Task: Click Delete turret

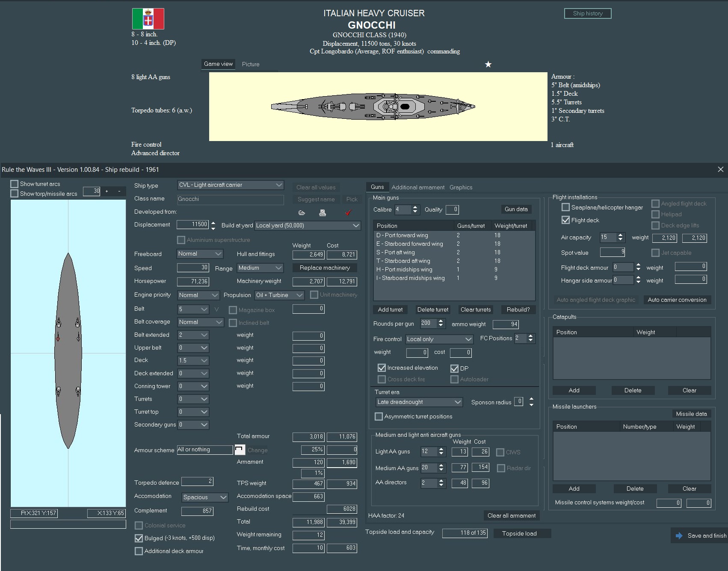Action: (433, 309)
